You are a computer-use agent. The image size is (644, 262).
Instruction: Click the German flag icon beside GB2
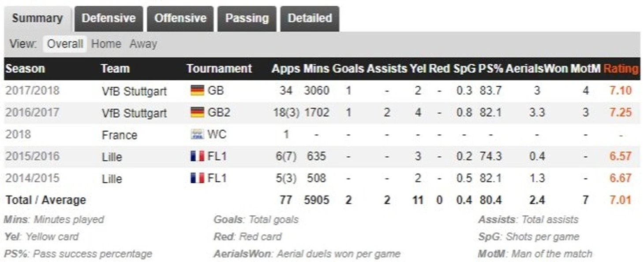(197, 112)
